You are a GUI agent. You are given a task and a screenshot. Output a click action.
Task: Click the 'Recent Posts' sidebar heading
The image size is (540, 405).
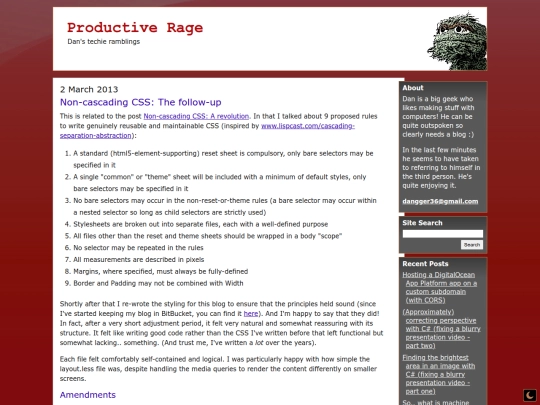pos(425,264)
